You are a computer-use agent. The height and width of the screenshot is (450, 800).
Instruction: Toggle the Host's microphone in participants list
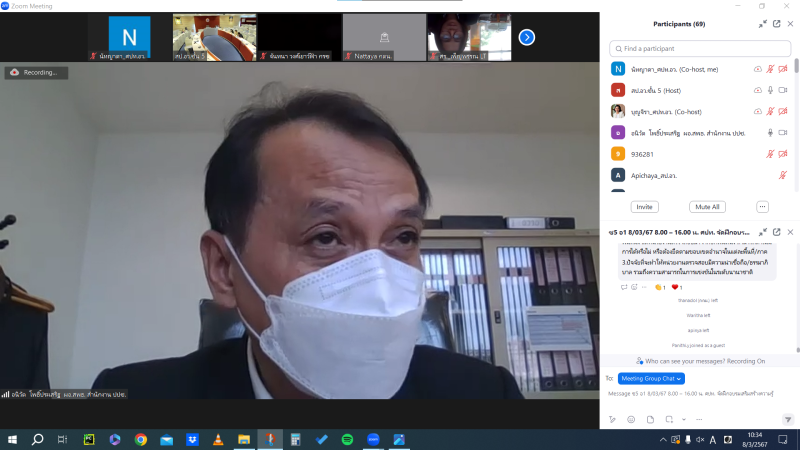coord(770,90)
